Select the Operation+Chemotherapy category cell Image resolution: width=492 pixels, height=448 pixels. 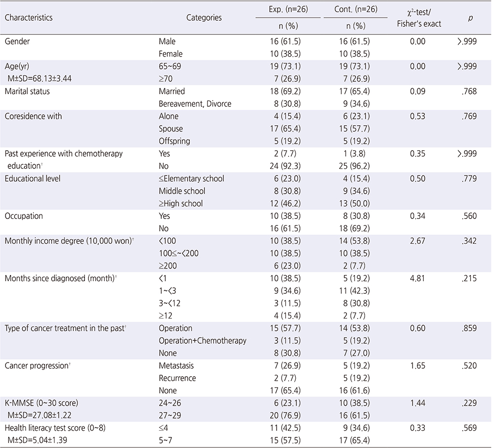[202, 341]
